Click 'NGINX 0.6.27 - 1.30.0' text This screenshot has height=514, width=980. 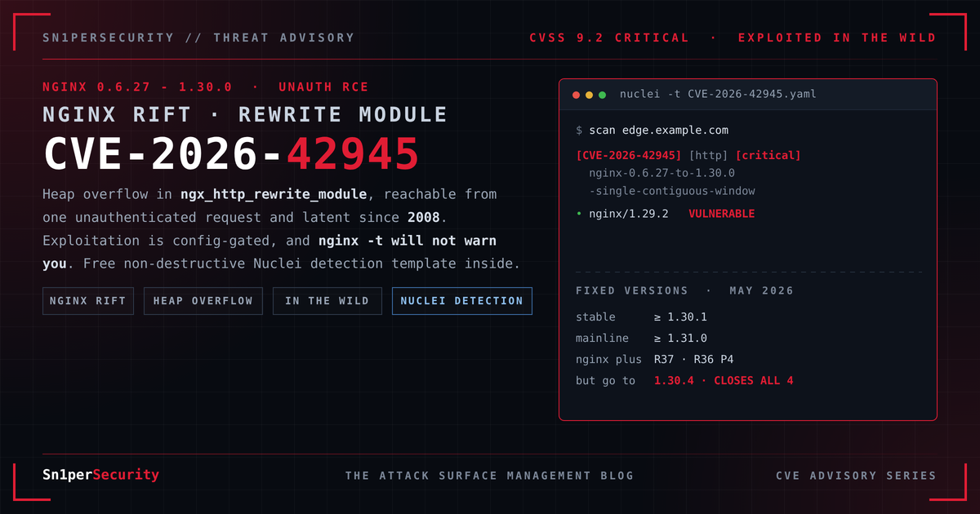(137, 86)
